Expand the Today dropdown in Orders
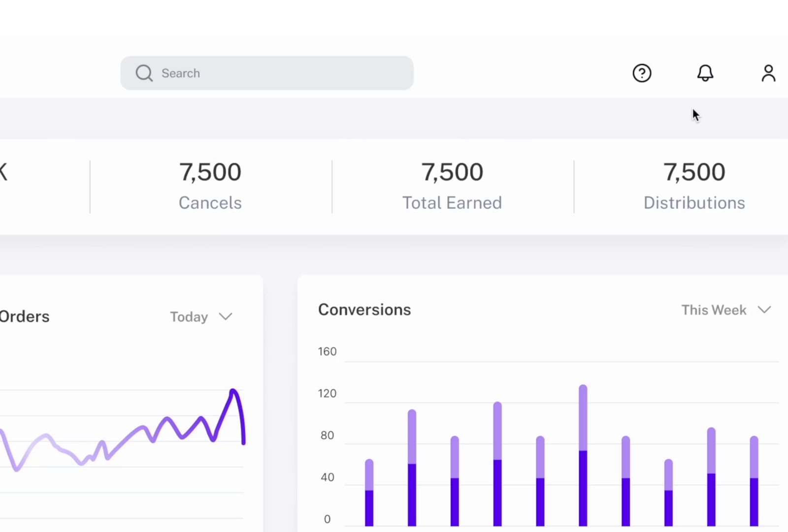 coord(201,317)
